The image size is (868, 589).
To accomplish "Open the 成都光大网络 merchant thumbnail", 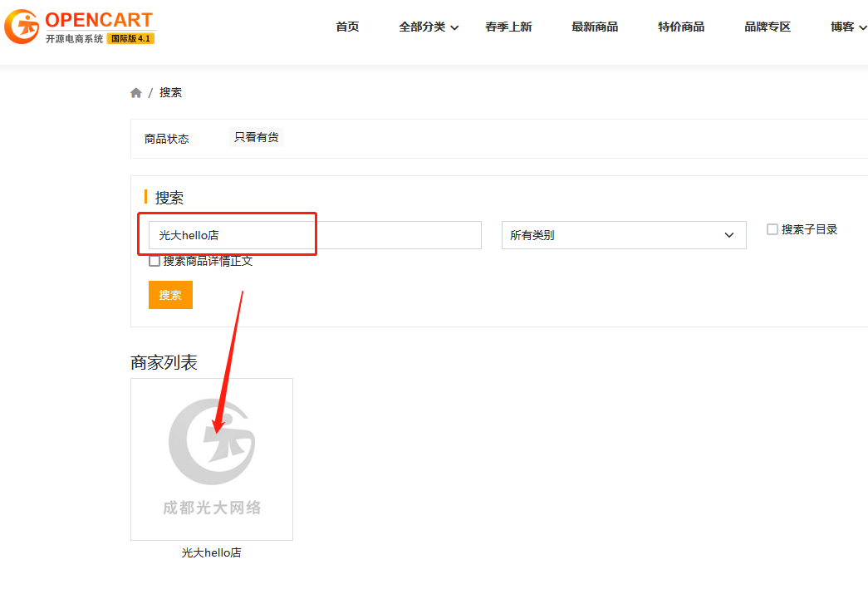I will (x=212, y=459).
